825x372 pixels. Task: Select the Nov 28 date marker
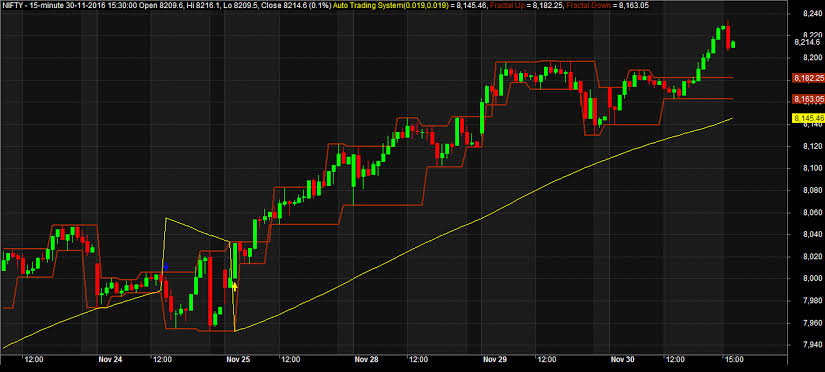pos(367,360)
